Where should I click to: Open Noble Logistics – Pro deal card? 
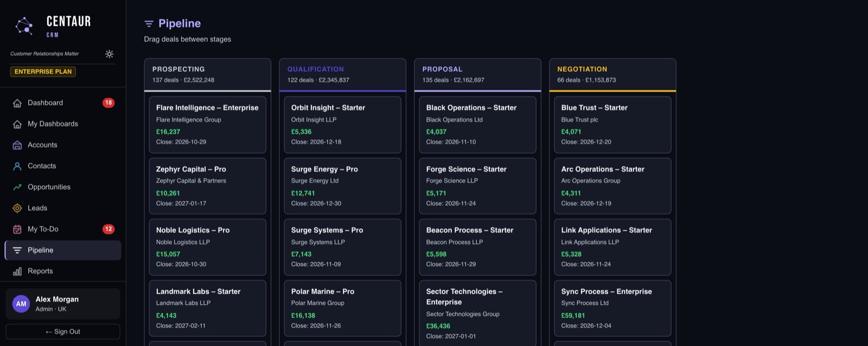point(208,247)
